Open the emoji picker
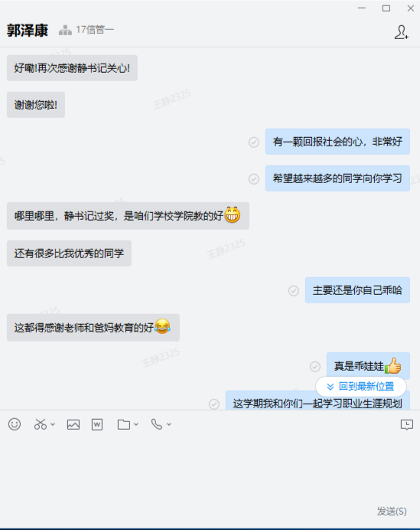 tap(15, 424)
